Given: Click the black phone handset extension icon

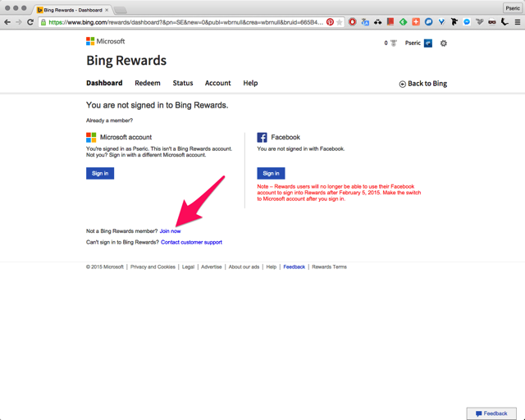Looking at the screenshot, I should coord(504,22).
